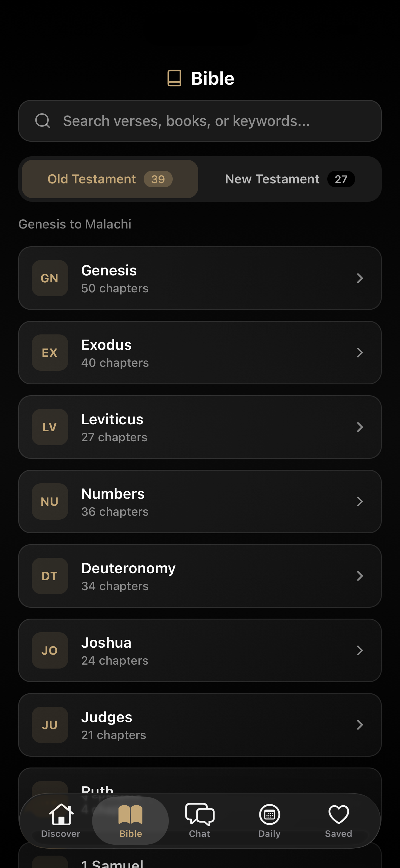The image size is (400, 868).
Task: Expand Joshua using its chevron
Action: (x=359, y=651)
